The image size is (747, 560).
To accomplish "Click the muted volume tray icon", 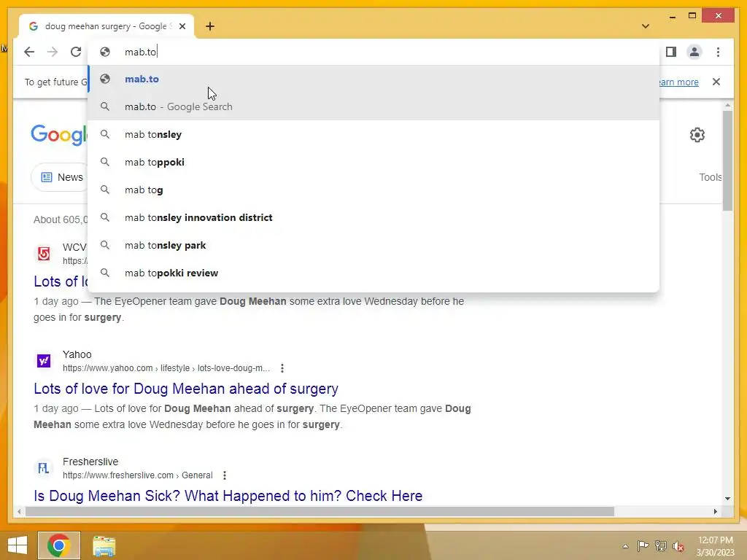I will [x=678, y=546].
